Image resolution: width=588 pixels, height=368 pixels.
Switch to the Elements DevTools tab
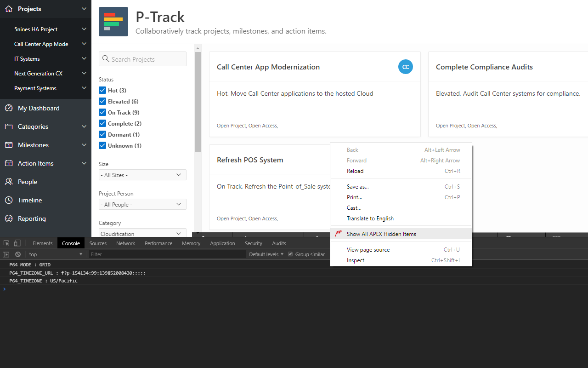click(x=43, y=243)
